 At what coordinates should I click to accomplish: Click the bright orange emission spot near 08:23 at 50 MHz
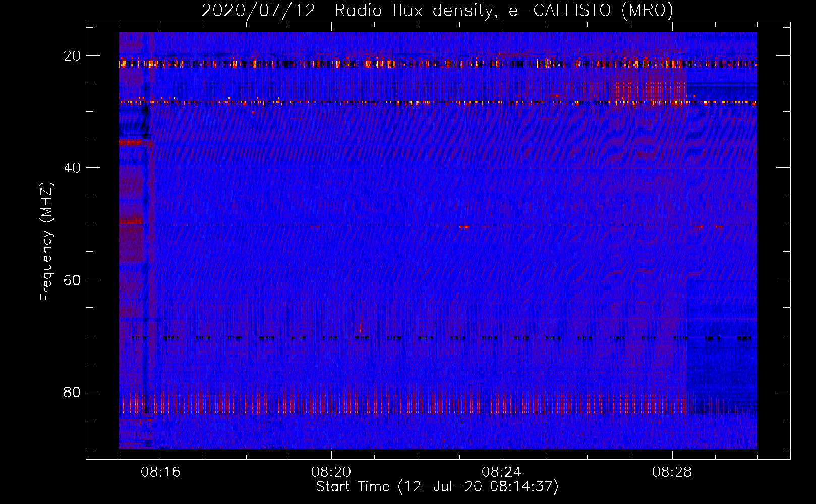pyautogui.click(x=464, y=227)
